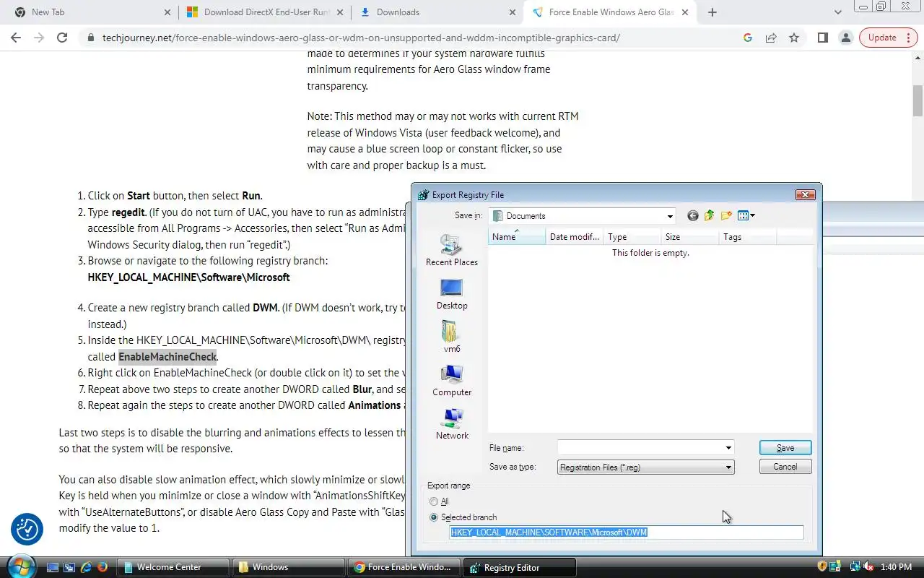The image size is (924, 578).
Task: Expand the Save in Documents dropdown
Action: click(x=670, y=216)
